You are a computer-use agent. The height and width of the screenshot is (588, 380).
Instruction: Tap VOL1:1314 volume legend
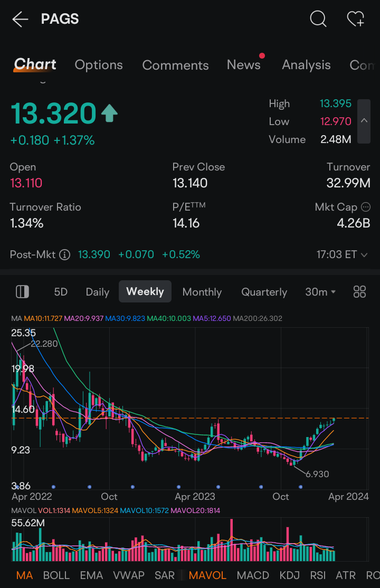(54, 510)
